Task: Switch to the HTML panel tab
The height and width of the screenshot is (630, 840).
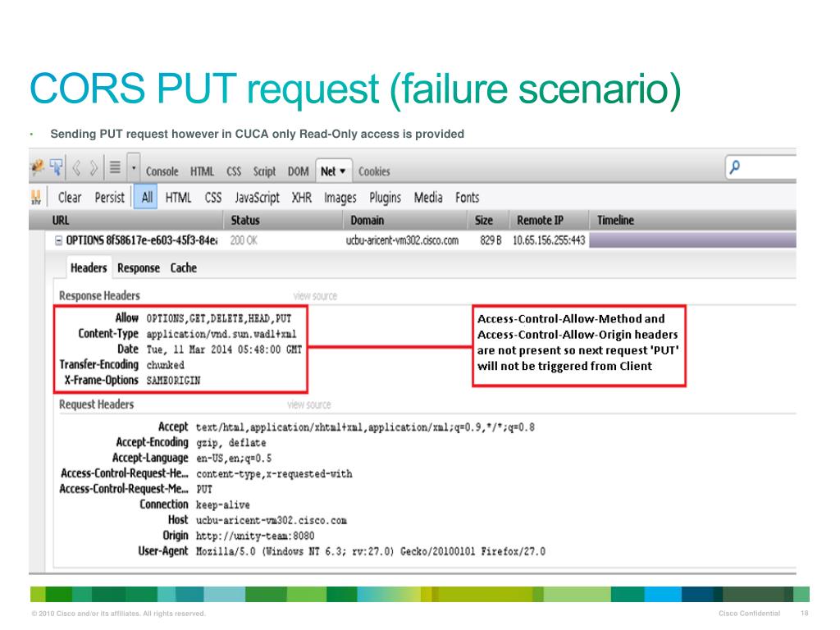Action: coord(202,171)
